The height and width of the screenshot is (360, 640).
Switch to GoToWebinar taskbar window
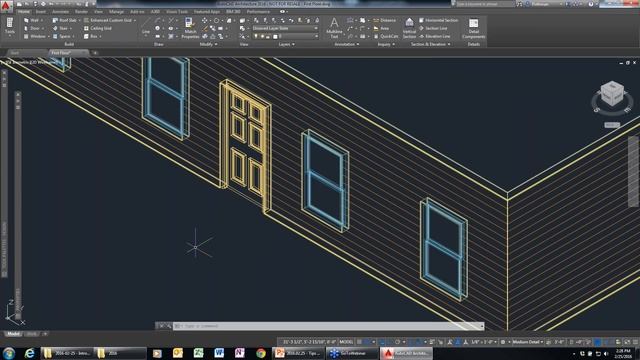pyautogui.click(x=352, y=353)
